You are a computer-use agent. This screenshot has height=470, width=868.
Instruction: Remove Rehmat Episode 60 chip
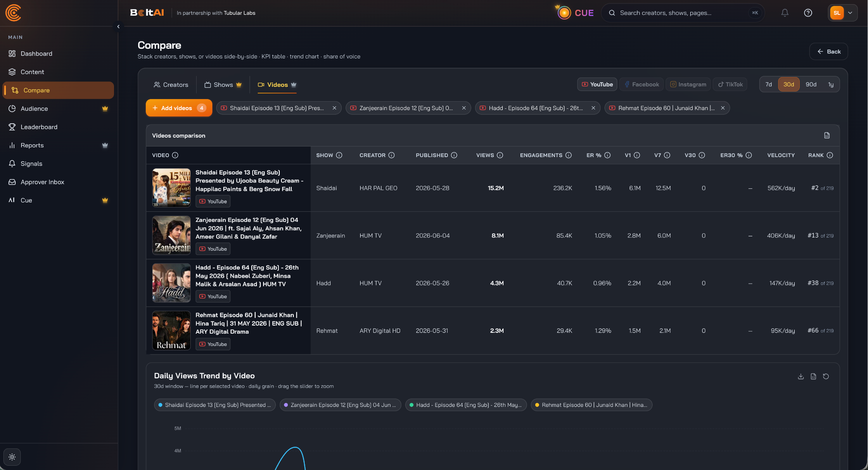pyautogui.click(x=723, y=108)
